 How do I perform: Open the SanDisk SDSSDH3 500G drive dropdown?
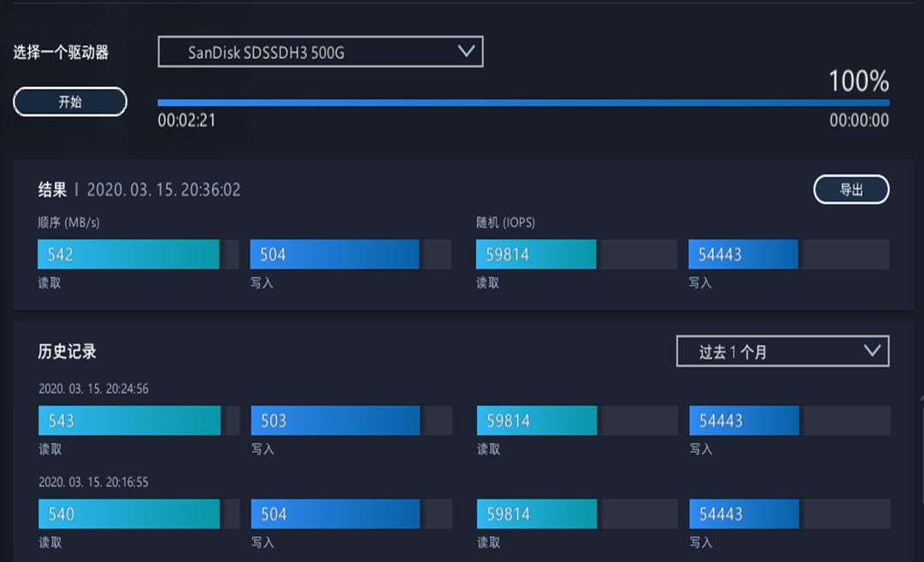320,52
